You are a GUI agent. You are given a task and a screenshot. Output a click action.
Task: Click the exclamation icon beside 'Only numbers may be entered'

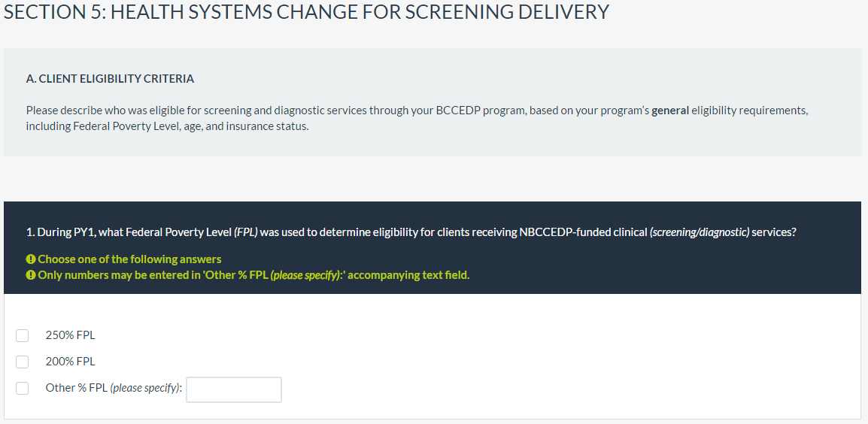coord(30,275)
